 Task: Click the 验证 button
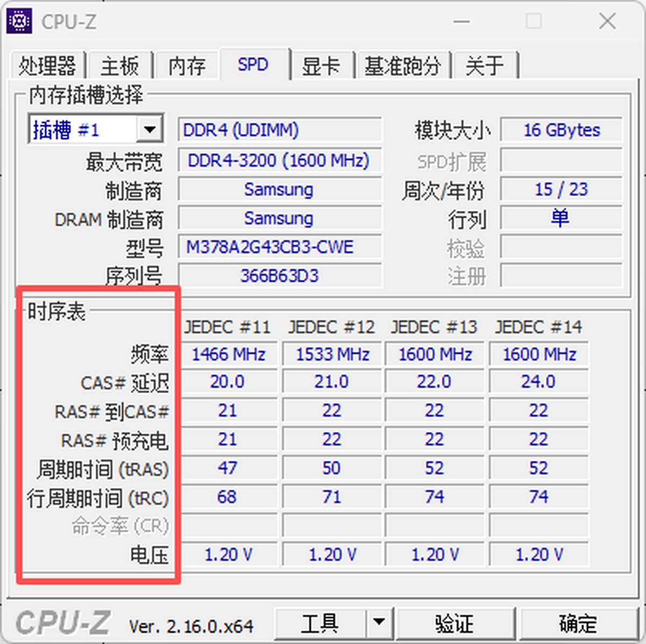pos(455,623)
